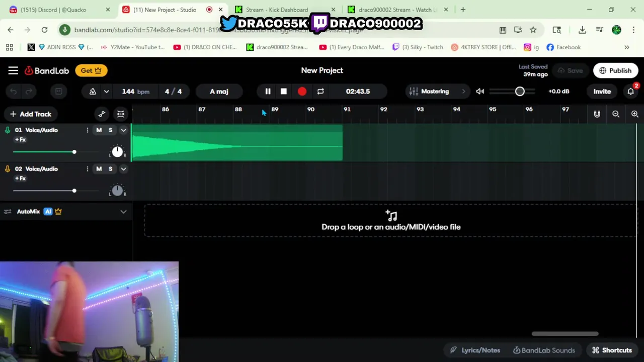Mute master volume speaker icon
644x362 pixels.
click(480, 92)
